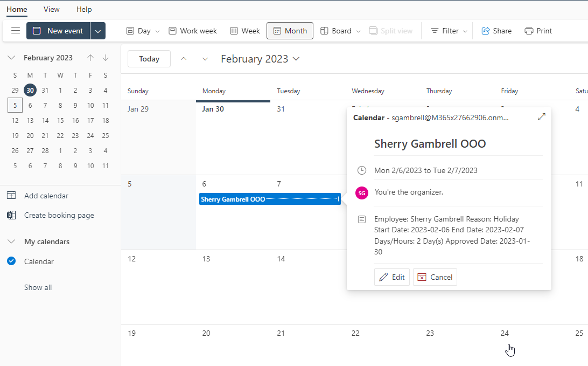The width and height of the screenshot is (588, 366).
Task: Open the View tab
Action: (x=52, y=9)
